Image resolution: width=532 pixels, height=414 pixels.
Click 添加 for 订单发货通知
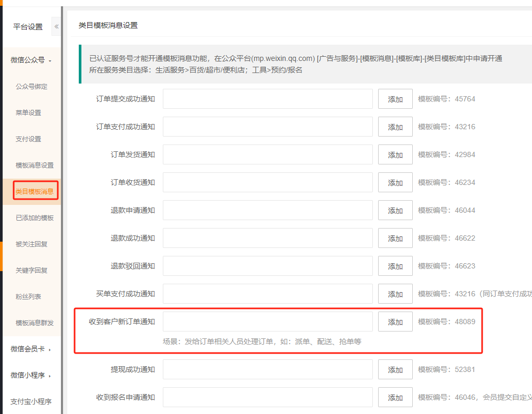[x=395, y=155]
